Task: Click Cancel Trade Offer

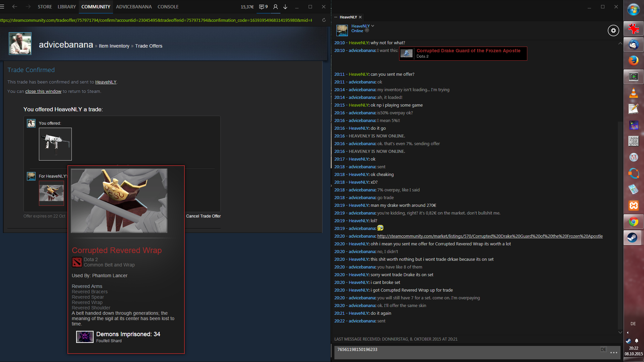Action: 203,216
